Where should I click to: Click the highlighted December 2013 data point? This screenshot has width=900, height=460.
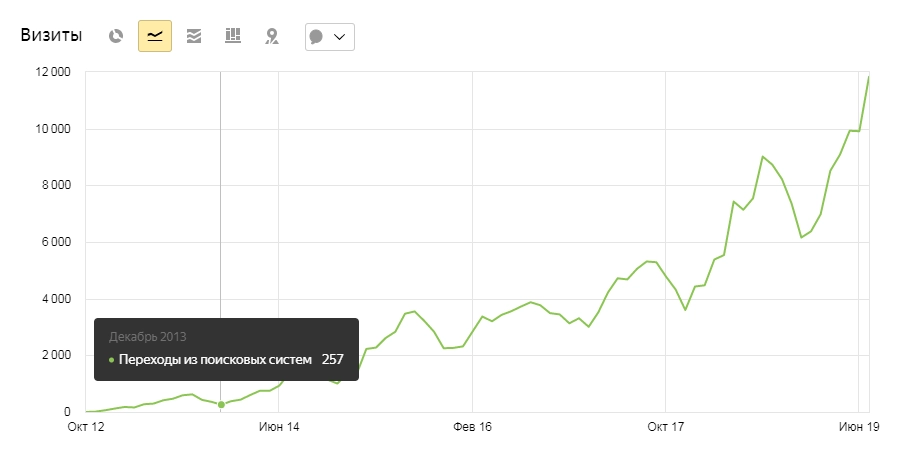[x=221, y=404]
